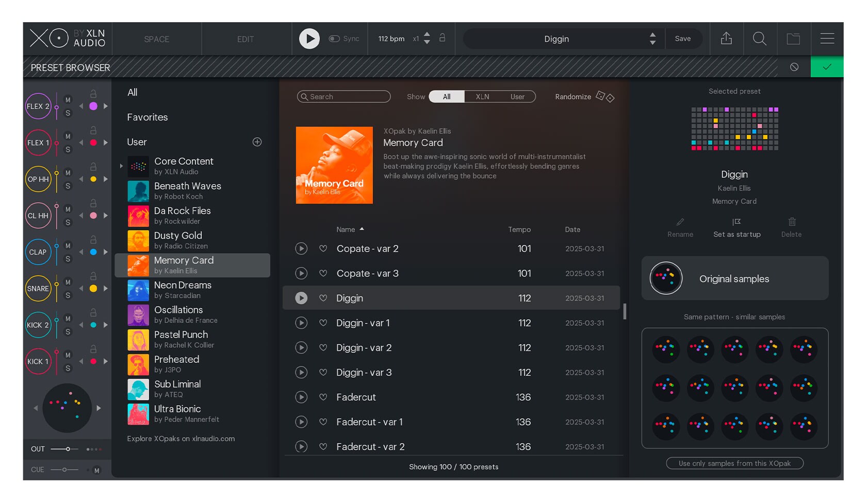Open the Diggin preset selector arrows
The height and width of the screenshot is (503, 868).
click(x=652, y=39)
